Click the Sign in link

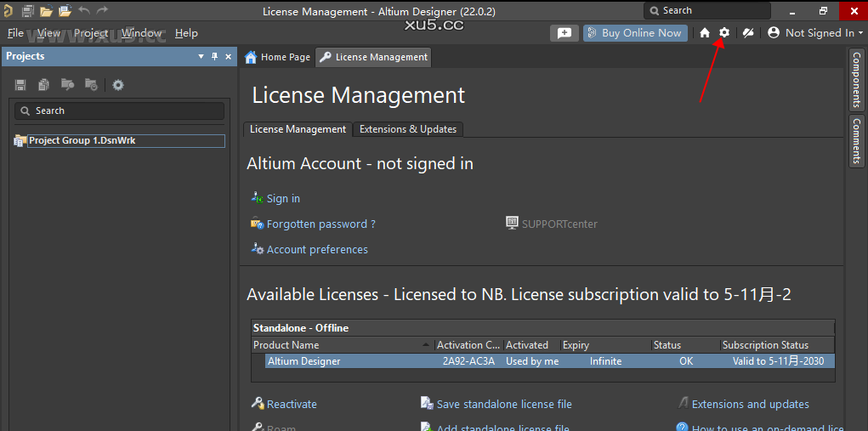[283, 199]
